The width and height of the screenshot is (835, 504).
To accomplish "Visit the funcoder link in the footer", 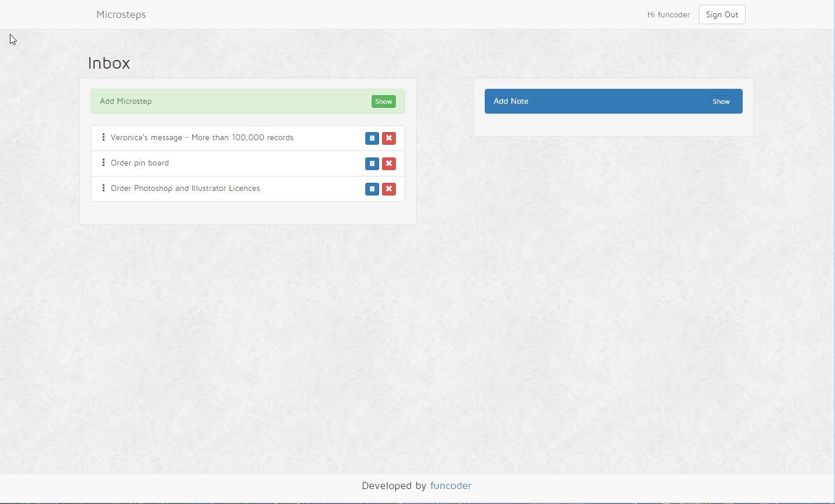I will [x=451, y=486].
